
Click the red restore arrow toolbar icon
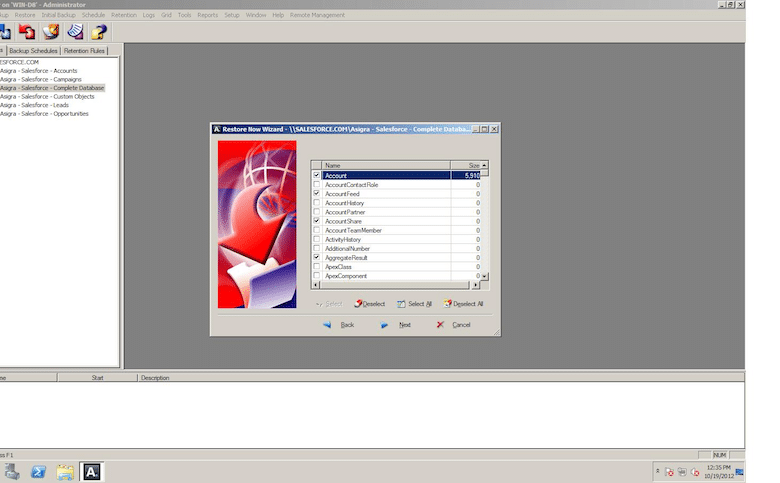click(x=27, y=32)
